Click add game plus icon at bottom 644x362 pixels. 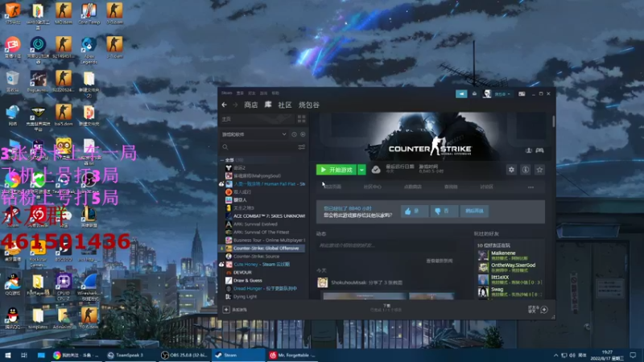[x=226, y=310]
